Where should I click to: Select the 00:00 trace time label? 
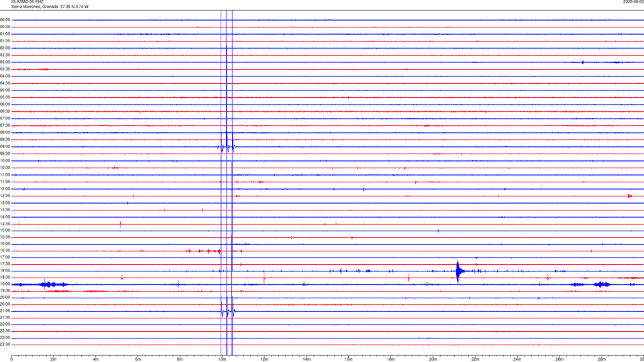click(x=5, y=19)
